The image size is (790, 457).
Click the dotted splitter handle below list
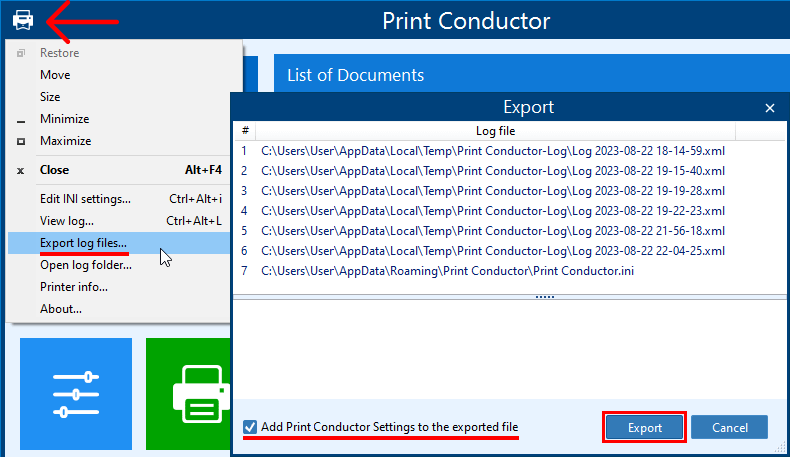[545, 297]
